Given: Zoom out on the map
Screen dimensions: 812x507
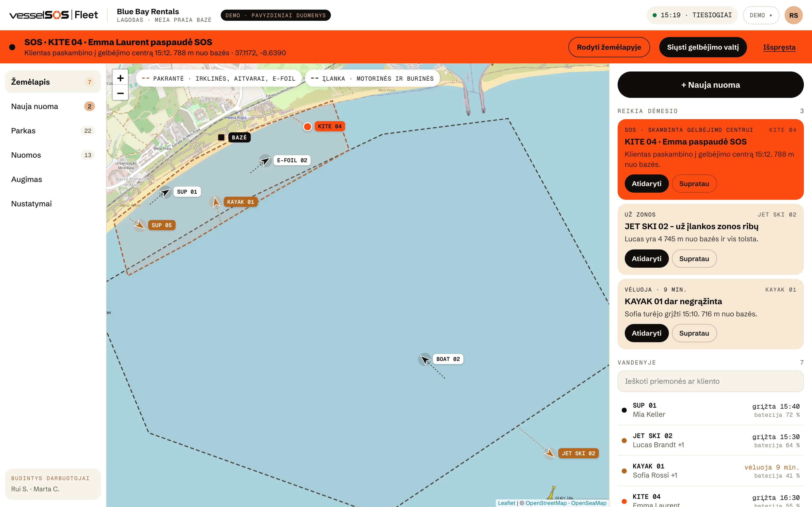Looking at the screenshot, I should point(120,93).
